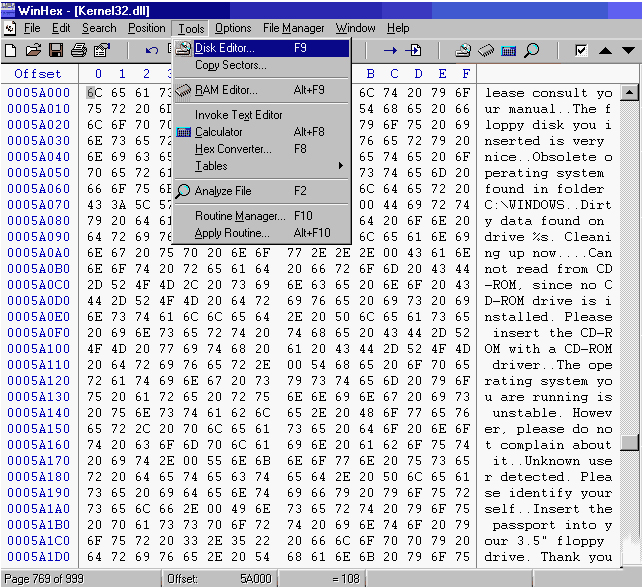Viewport: 642px width, 587px height.
Task: Open the File Manager menu
Action: [x=293, y=28]
